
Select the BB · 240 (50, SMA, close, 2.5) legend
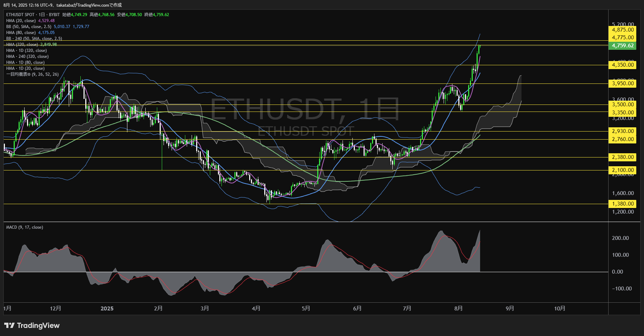coord(34,39)
